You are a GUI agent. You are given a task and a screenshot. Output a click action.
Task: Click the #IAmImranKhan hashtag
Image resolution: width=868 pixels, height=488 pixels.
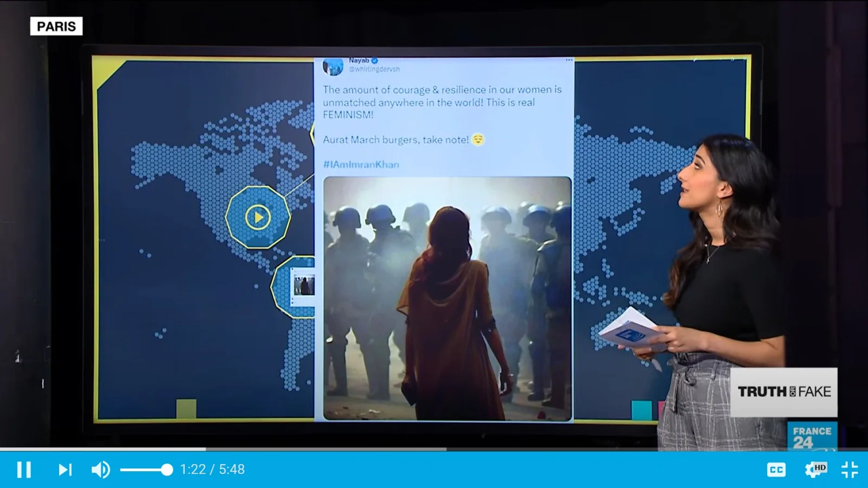click(x=361, y=164)
